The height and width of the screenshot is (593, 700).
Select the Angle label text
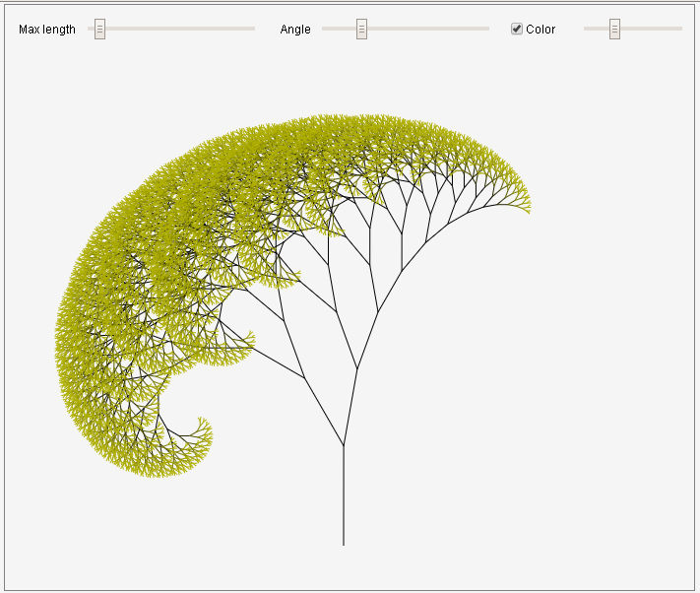point(295,30)
